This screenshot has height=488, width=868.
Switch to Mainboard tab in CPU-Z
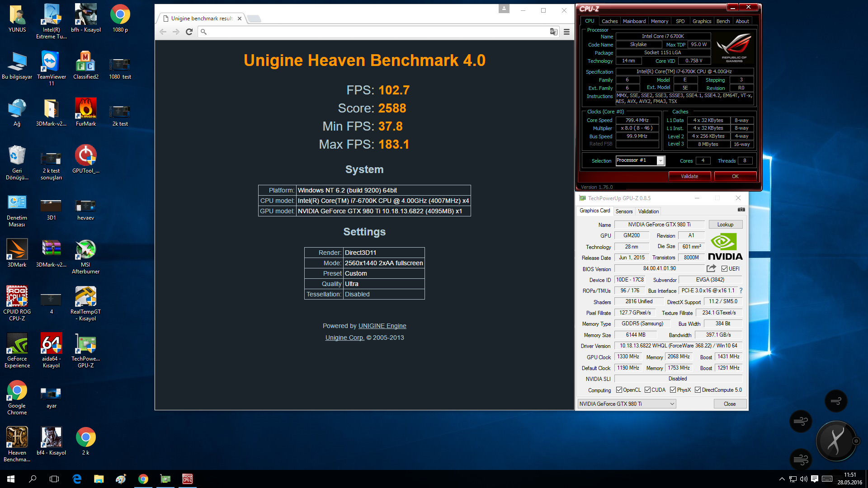click(x=634, y=21)
